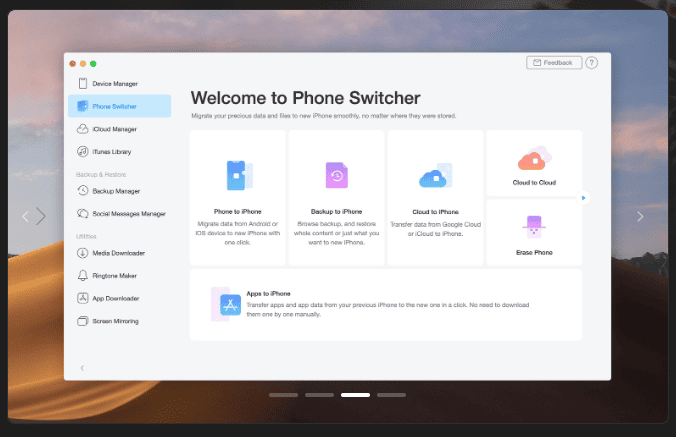Image resolution: width=676 pixels, height=437 pixels.
Task: Jump to fourth slideshow indicator
Action: click(x=391, y=395)
